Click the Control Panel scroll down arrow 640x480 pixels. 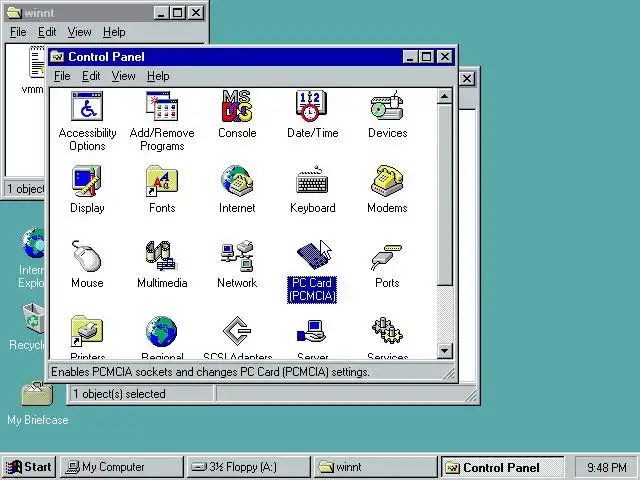pyautogui.click(x=444, y=351)
